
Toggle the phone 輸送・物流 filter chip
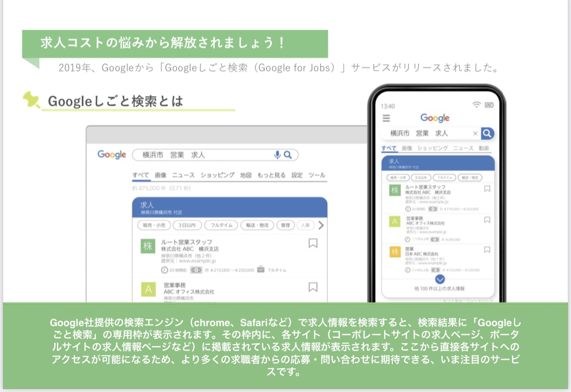(470, 178)
